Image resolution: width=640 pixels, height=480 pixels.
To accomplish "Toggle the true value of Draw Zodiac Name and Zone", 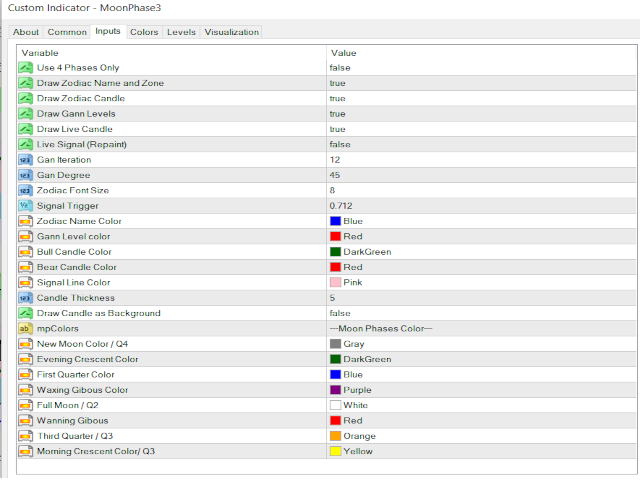I will pyautogui.click(x=338, y=83).
